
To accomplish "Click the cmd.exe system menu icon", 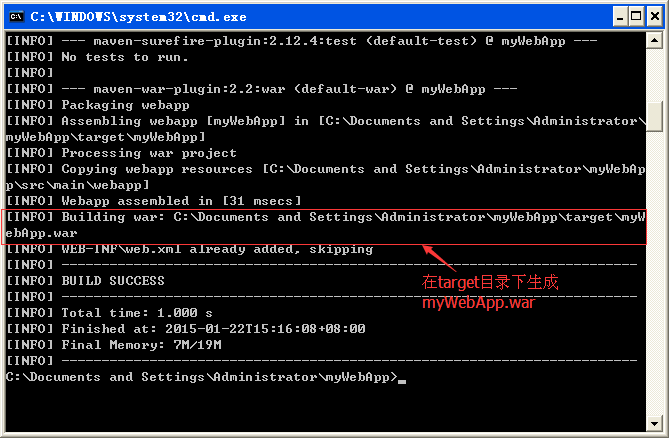I will [x=17, y=17].
